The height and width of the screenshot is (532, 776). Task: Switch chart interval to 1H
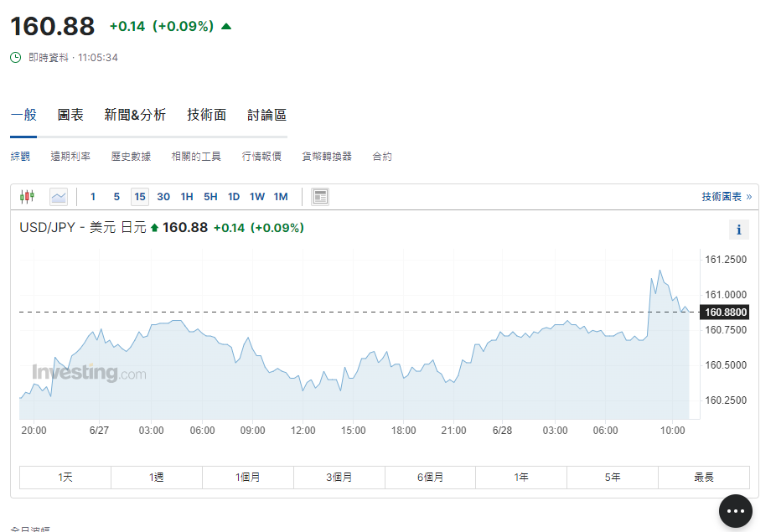[187, 197]
